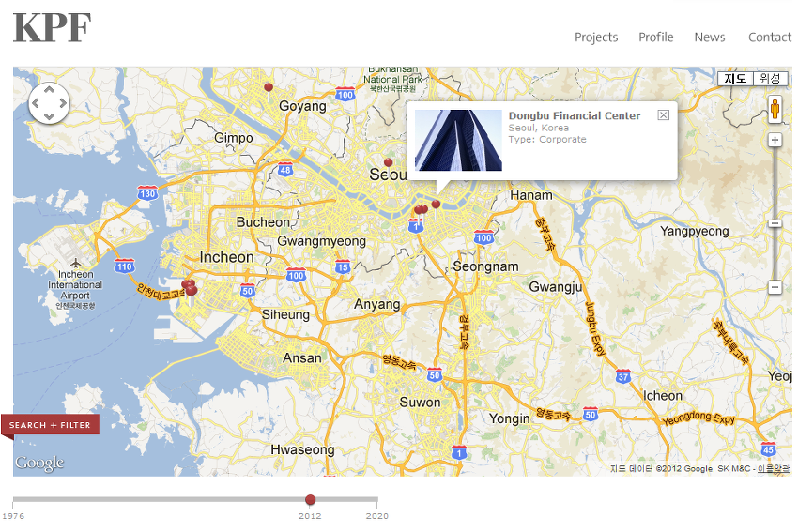
Task: Open the News menu
Action: pos(710,38)
